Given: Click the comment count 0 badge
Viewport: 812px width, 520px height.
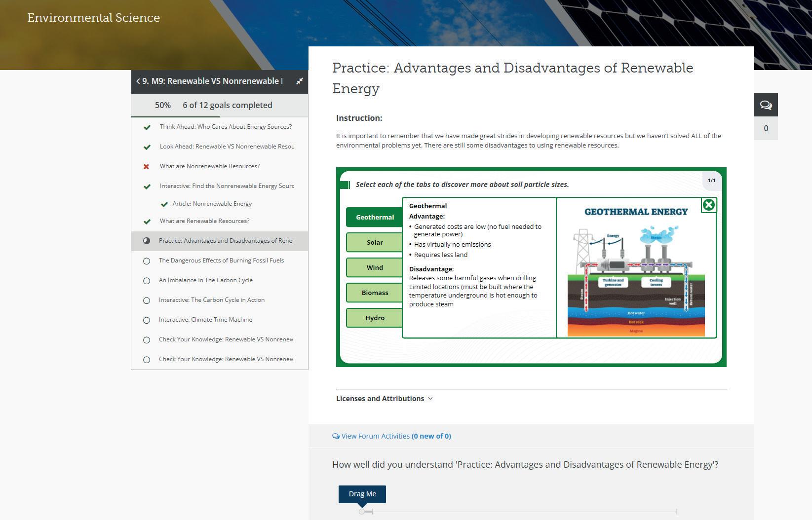Looking at the screenshot, I should point(766,128).
